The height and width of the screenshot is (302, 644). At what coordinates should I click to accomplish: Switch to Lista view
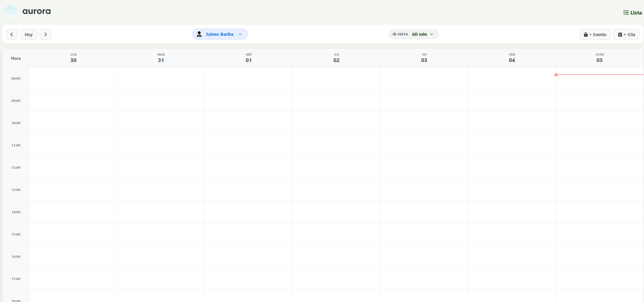(633, 12)
